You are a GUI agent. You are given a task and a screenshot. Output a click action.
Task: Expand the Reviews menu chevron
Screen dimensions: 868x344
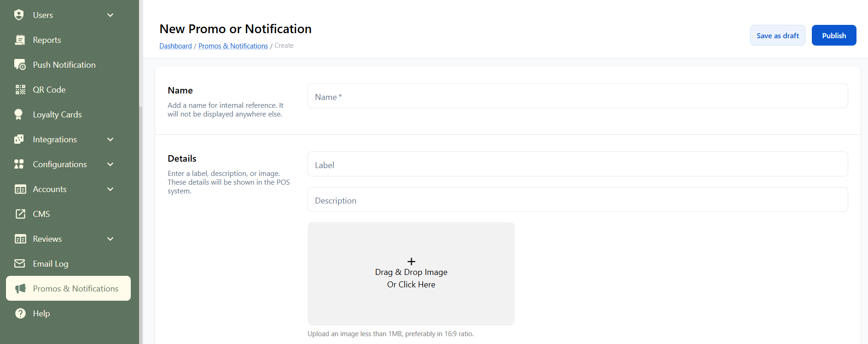pyautogui.click(x=111, y=239)
